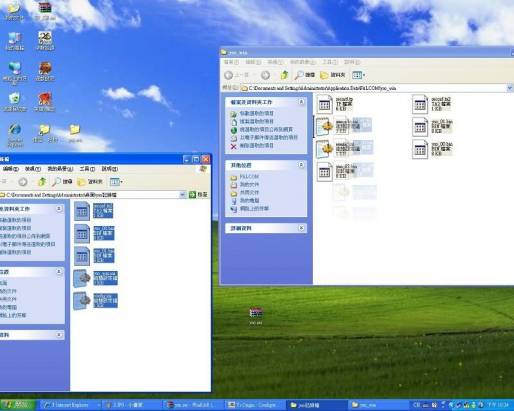Select yso_win folder icon on desktop
Viewport: 514px width, 411px height.
75,133
